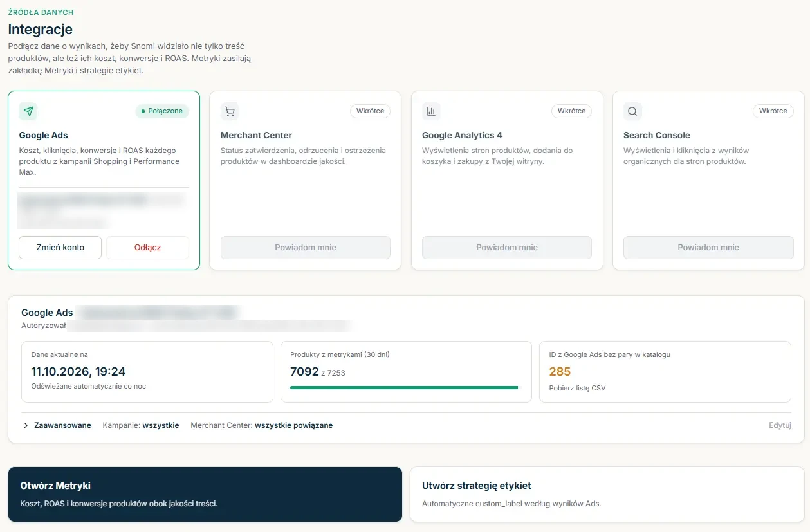Viewport: 810px width, 532px height.
Task: Click the Wkrótce badge on Merchant Center
Action: (x=370, y=111)
